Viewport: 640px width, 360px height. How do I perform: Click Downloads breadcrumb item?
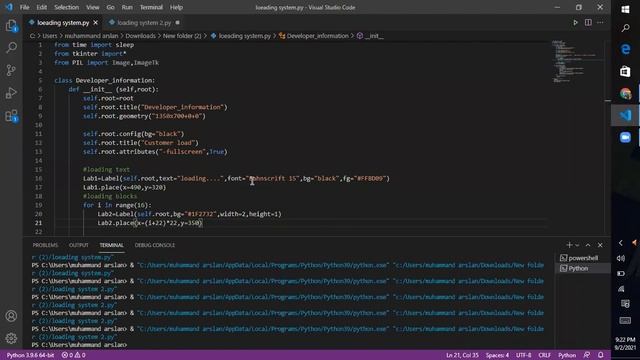[140, 36]
